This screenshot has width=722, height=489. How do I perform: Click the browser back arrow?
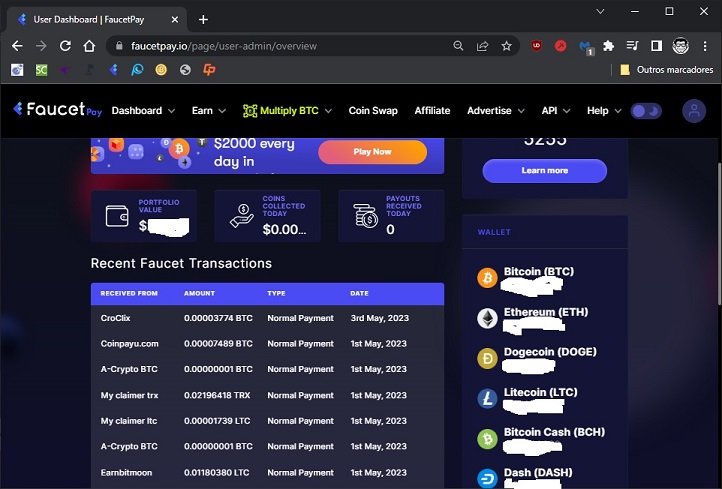(x=17, y=46)
